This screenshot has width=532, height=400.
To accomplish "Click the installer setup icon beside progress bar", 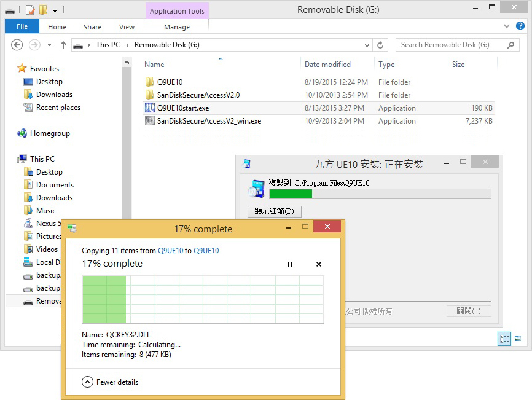I will [x=256, y=189].
